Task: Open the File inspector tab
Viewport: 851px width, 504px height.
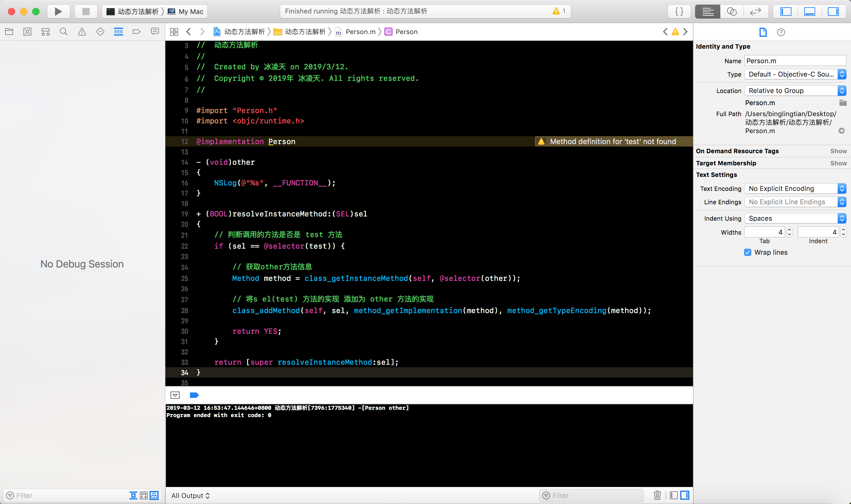Action: [763, 32]
